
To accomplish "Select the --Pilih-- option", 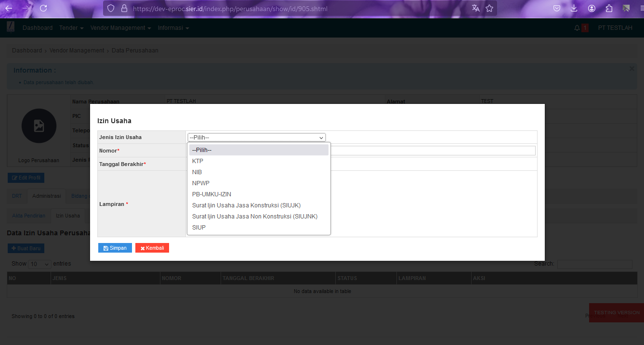I will pyautogui.click(x=259, y=150).
